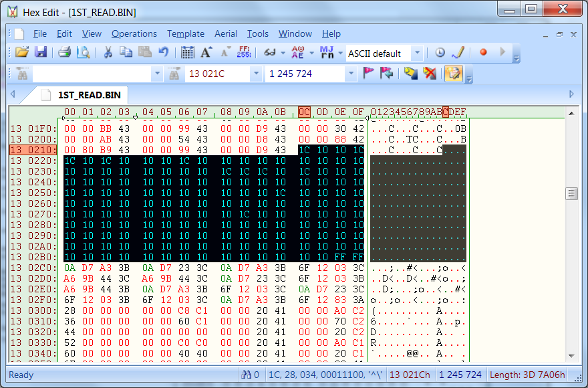
Task: Open the Help menu
Action: 331,34
